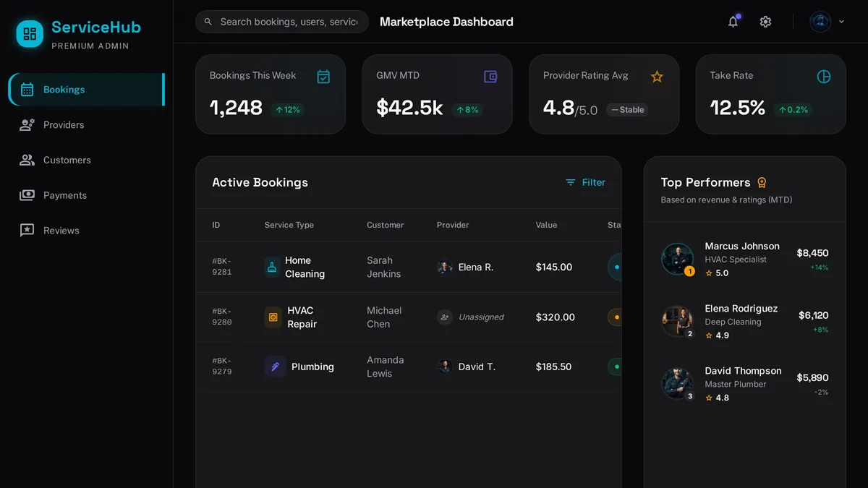Click the Marketplace Dashboard title
Screen dimensions: 868x488
click(446, 22)
